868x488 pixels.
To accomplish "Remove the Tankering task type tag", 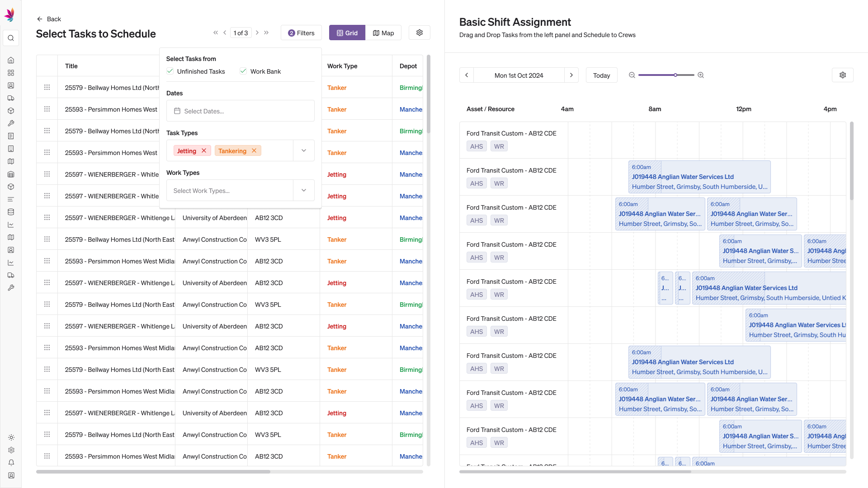I will coord(254,151).
